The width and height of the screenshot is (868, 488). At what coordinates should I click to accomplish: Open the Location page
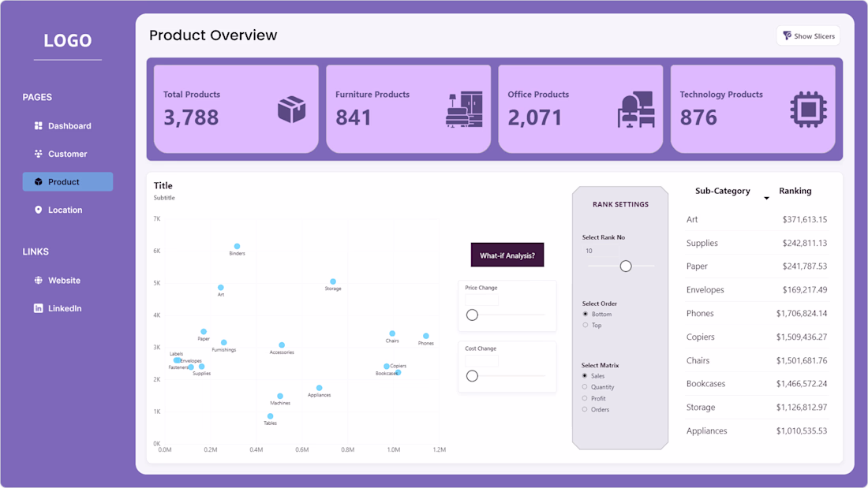pyautogui.click(x=68, y=210)
